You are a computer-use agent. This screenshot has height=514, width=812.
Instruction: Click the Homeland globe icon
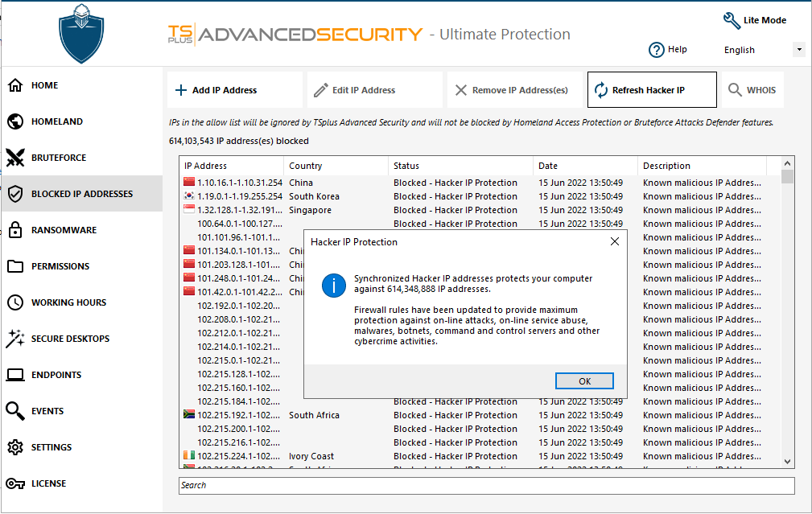pyautogui.click(x=15, y=121)
